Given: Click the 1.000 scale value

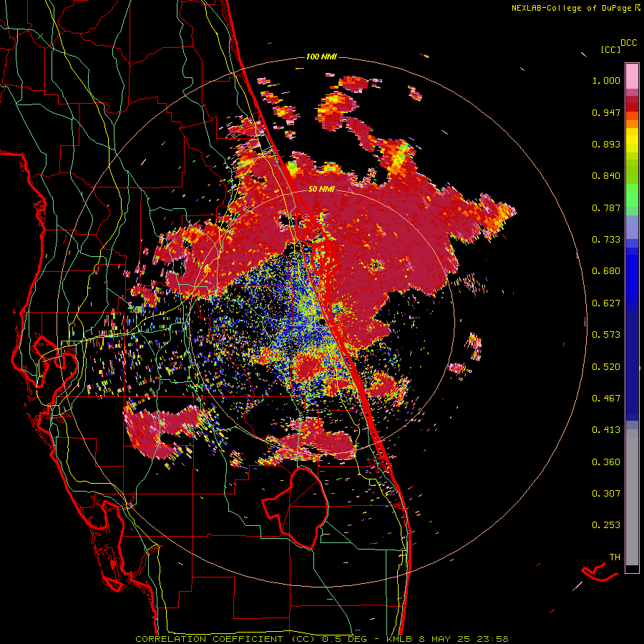Looking at the screenshot, I should (x=606, y=80).
